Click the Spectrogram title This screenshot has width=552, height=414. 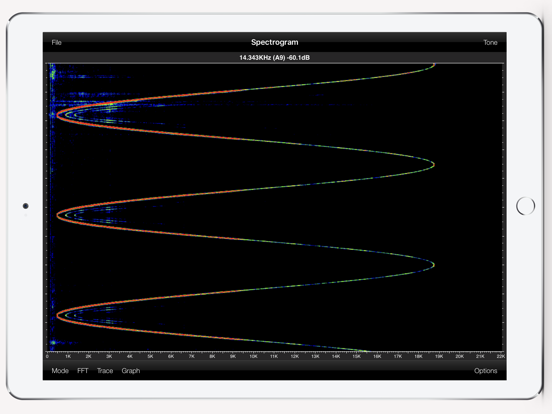point(275,42)
